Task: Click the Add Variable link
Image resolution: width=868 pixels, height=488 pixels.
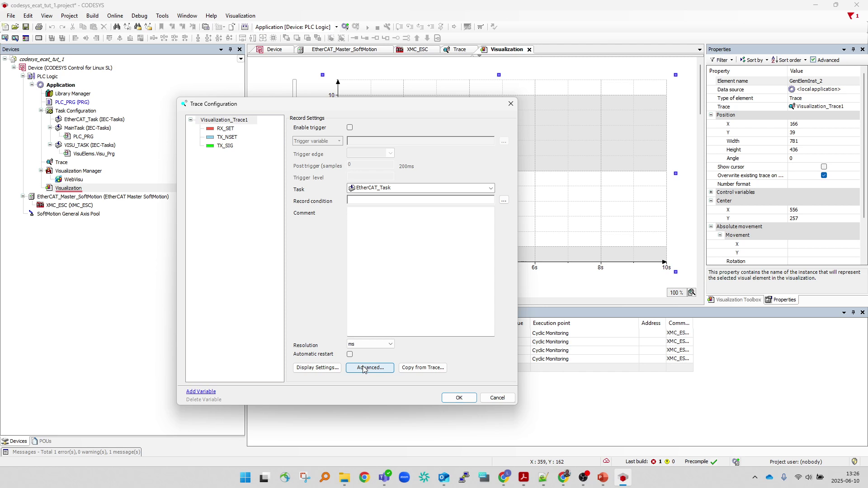Action: click(x=201, y=391)
